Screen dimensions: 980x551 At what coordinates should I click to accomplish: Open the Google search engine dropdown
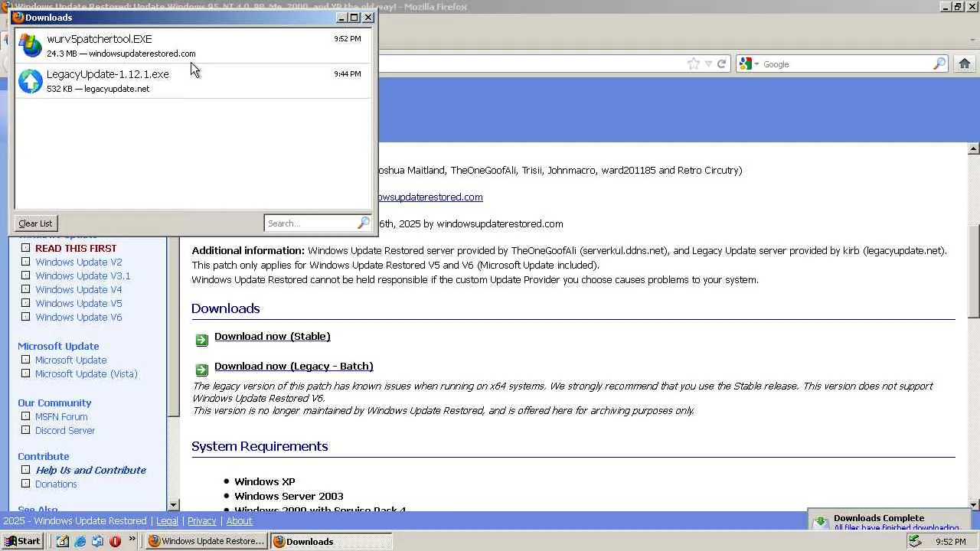pos(748,64)
